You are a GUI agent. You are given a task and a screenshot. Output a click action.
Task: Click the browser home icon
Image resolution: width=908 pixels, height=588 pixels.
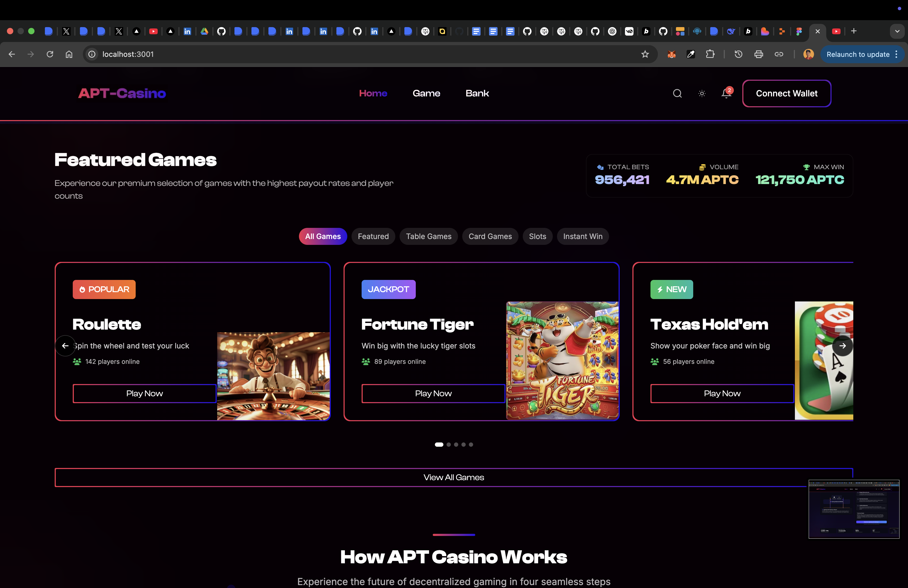pos(69,54)
